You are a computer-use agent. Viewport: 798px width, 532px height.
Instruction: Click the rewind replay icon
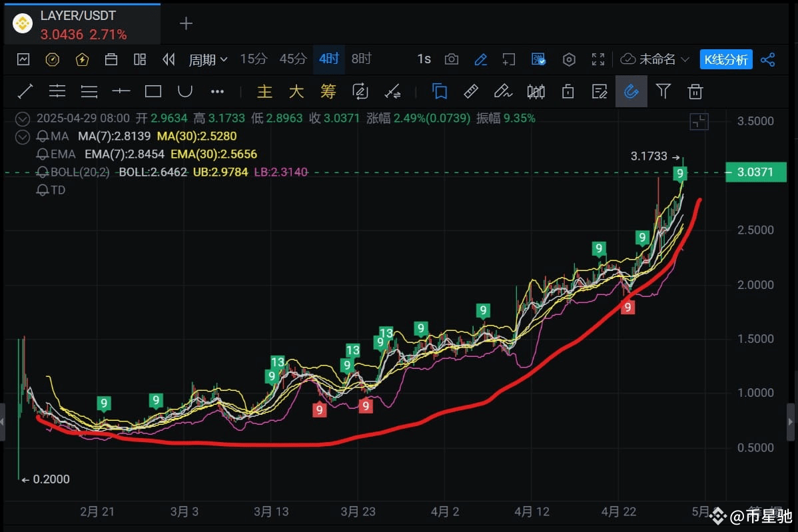coord(169,59)
